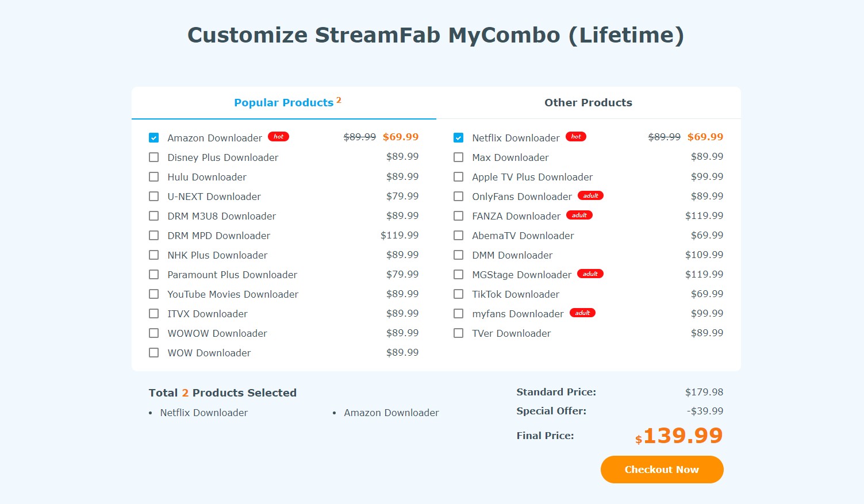Click the Checkout Now button

(x=662, y=470)
